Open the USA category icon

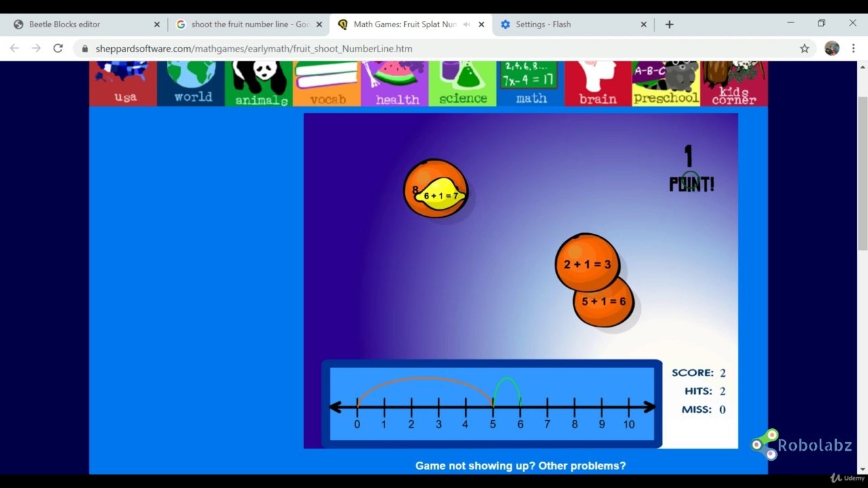coord(123,83)
